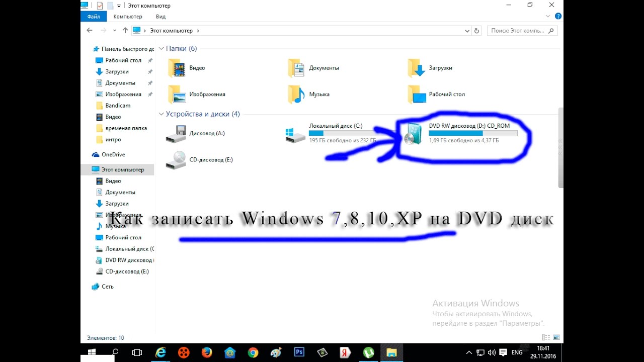Launch Photoshop from taskbar
The width and height of the screenshot is (644, 362).
pyautogui.click(x=299, y=352)
